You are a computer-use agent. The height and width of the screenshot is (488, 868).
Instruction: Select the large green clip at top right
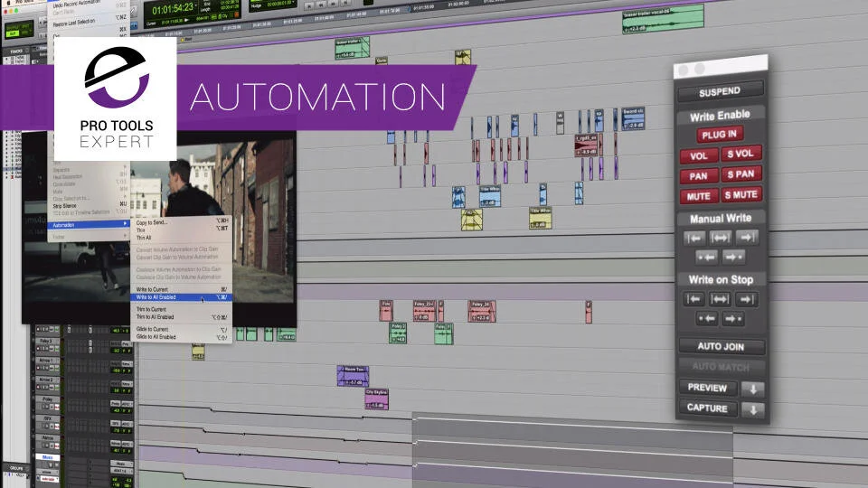click(663, 18)
